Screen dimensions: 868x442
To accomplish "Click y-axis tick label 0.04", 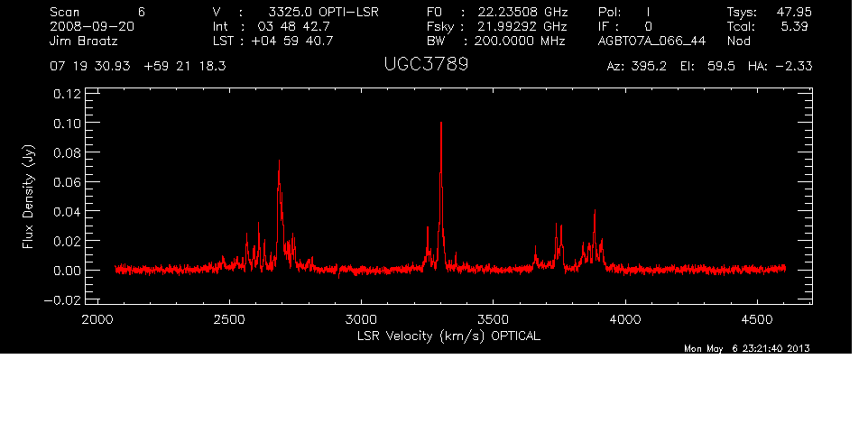I will [x=67, y=211].
